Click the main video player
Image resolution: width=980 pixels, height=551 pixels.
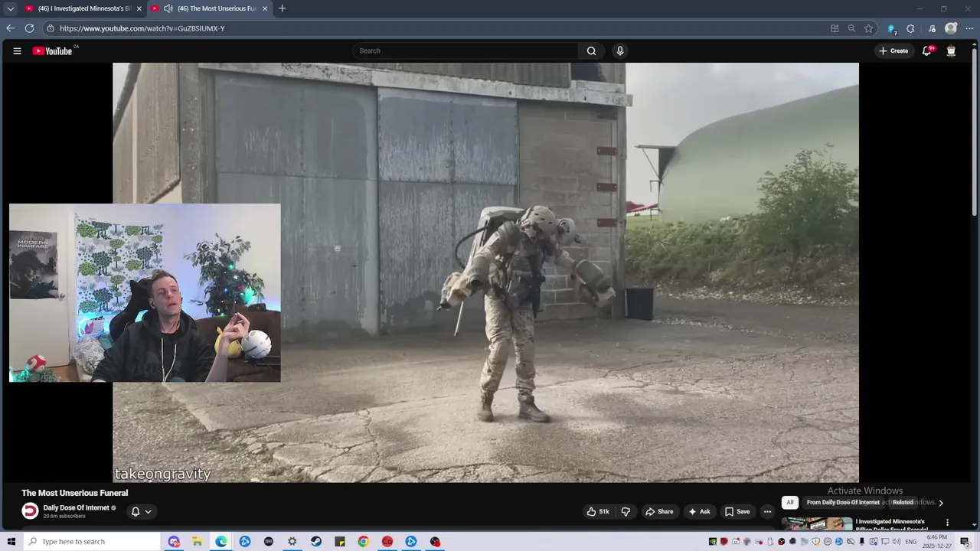(485, 272)
